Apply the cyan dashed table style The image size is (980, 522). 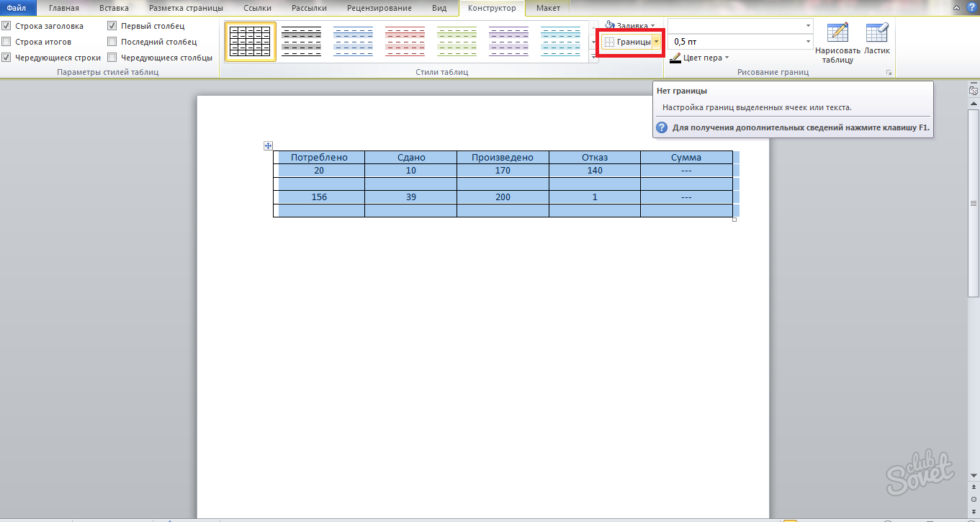point(560,41)
